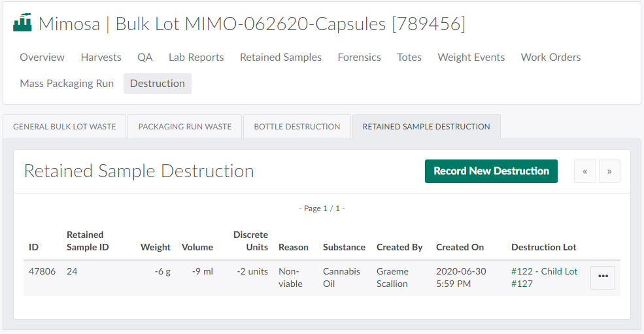Click the Created On column header

(x=460, y=247)
